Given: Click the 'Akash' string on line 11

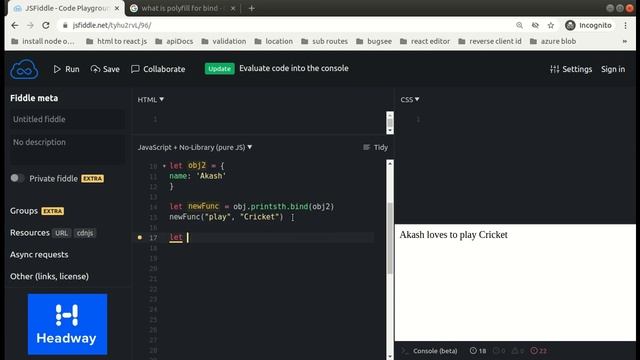Looking at the screenshot, I should 211,176.
